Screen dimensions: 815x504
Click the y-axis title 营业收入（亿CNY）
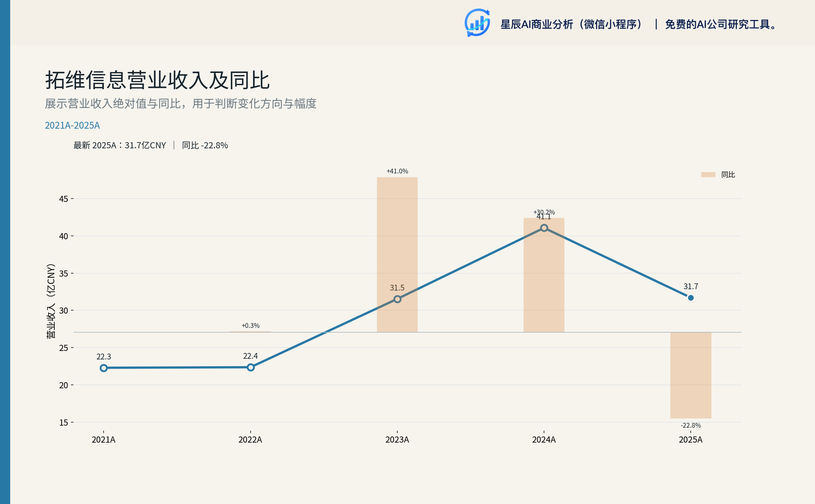click(51, 301)
